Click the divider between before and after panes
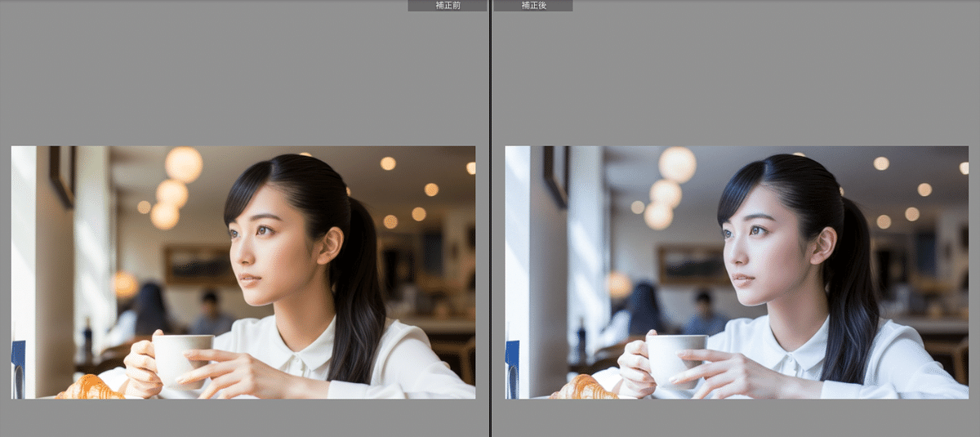This screenshot has height=437, width=980. click(x=490, y=218)
